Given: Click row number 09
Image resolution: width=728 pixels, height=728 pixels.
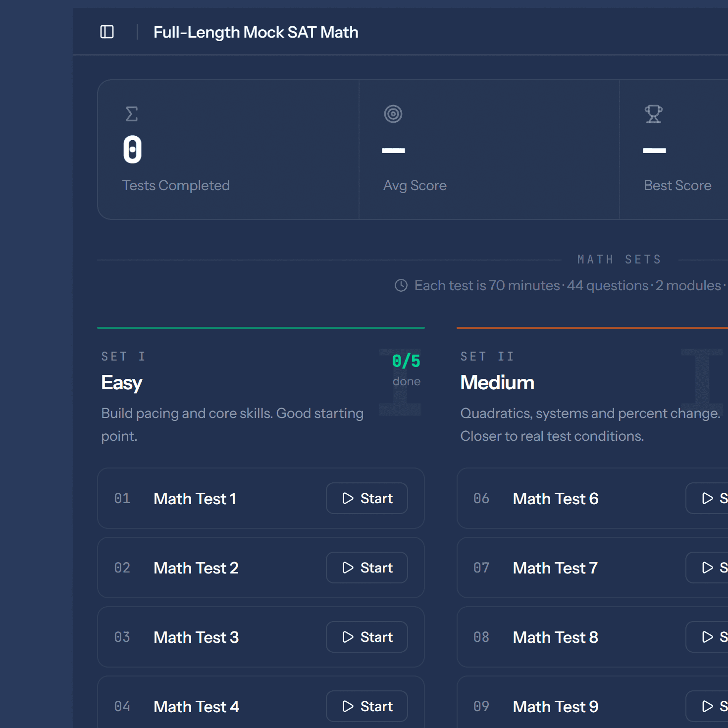Looking at the screenshot, I should [x=481, y=706].
